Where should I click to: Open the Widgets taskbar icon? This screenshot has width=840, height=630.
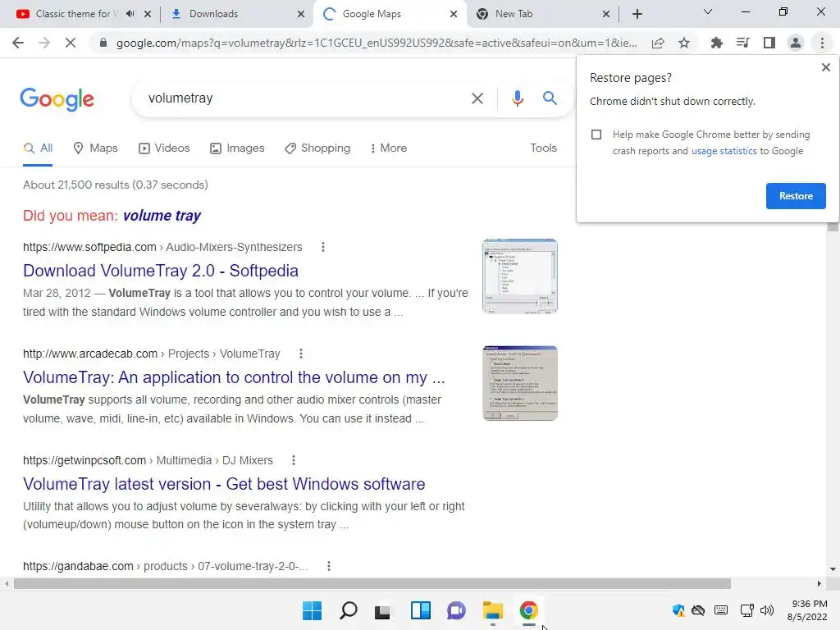(x=421, y=610)
